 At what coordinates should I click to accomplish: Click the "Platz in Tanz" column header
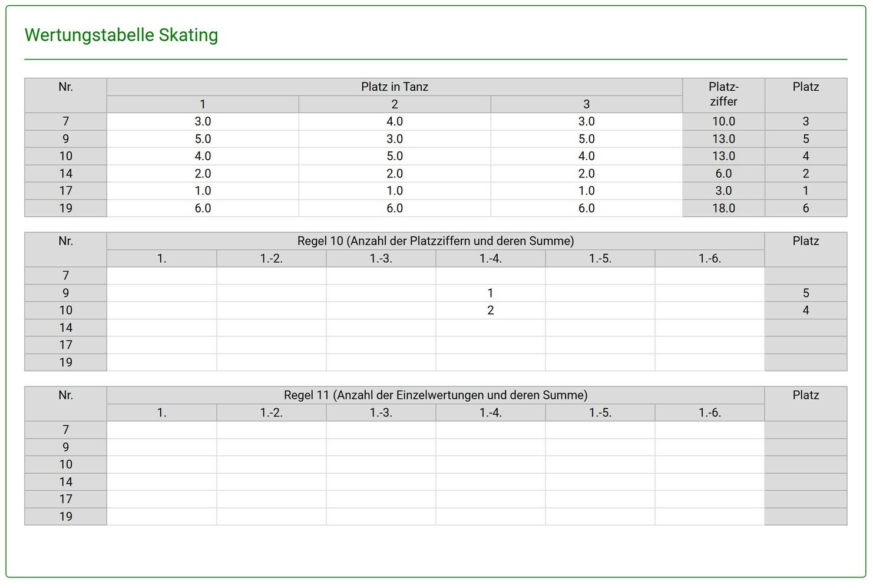coord(394,87)
